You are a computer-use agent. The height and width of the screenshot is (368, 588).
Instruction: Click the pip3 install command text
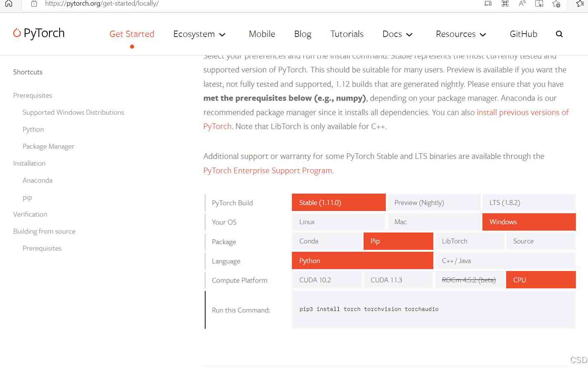point(369,309)
